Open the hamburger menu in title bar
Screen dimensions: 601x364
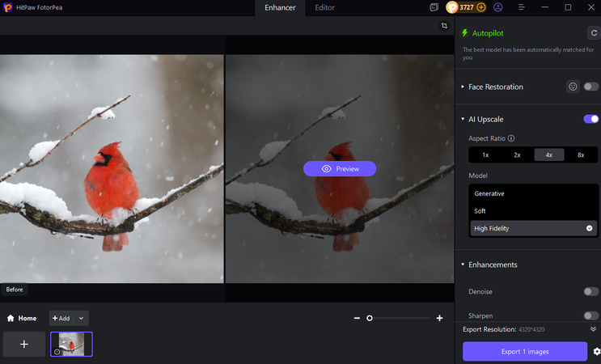pos(521,7)
